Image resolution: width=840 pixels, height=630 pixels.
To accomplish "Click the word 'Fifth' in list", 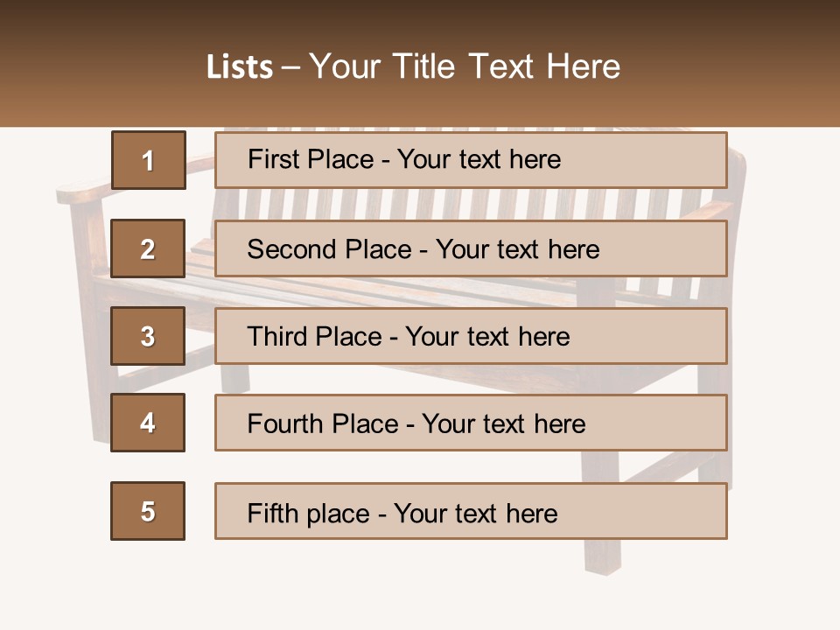I will (x=272, y=514).
